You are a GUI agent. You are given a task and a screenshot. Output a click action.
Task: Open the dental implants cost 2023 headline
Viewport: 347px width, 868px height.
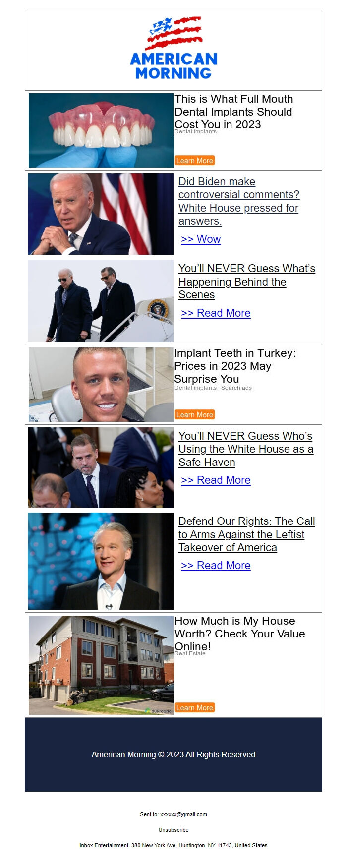(x=233, y=112)
